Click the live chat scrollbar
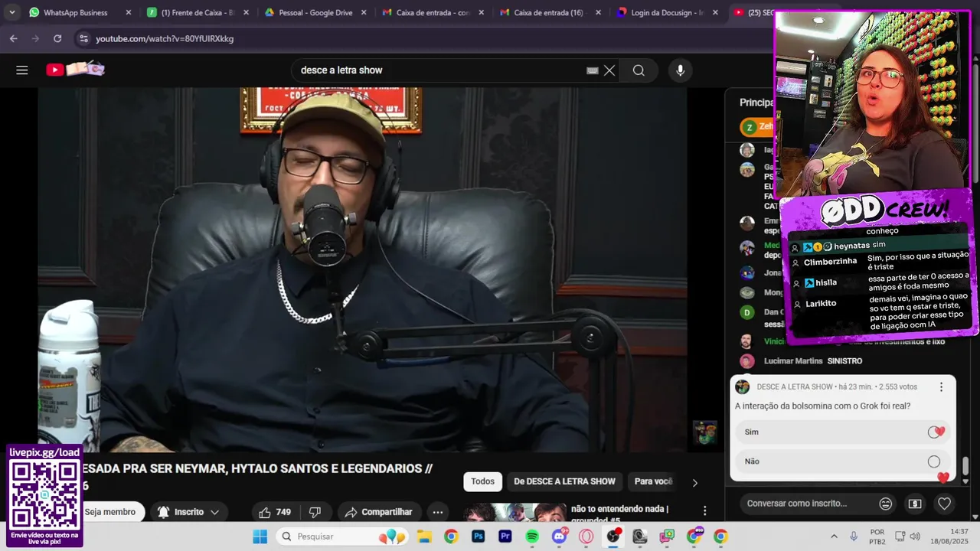This screenshot has height=551, width=980. pyautogui.click(x=965, y=465)
